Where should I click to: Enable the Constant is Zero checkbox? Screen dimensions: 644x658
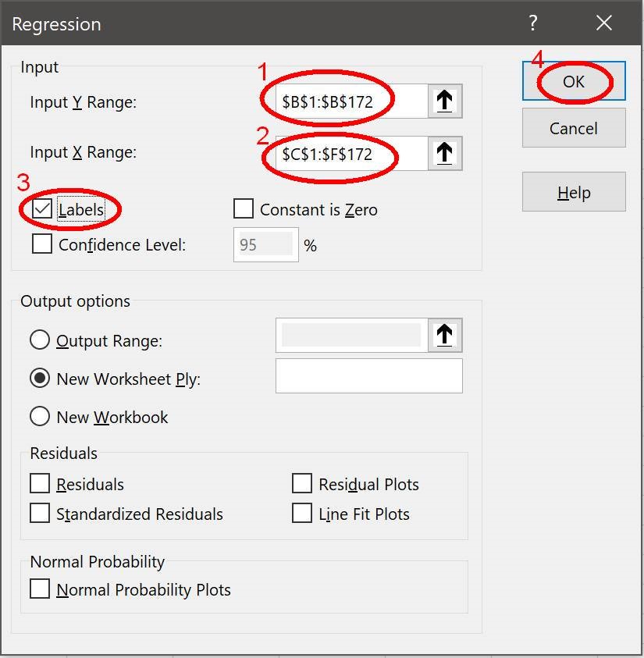[244, 209]
